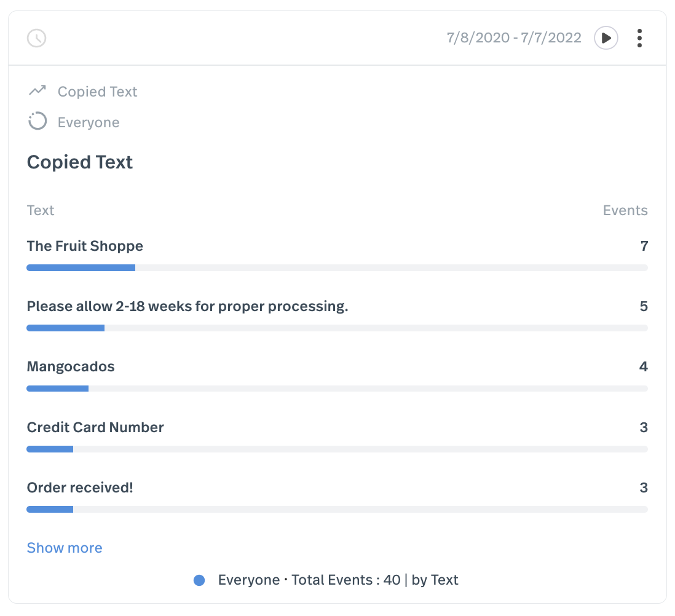Select the Mangocados row
The image size is (675, 616).
[x=71, y=367]
